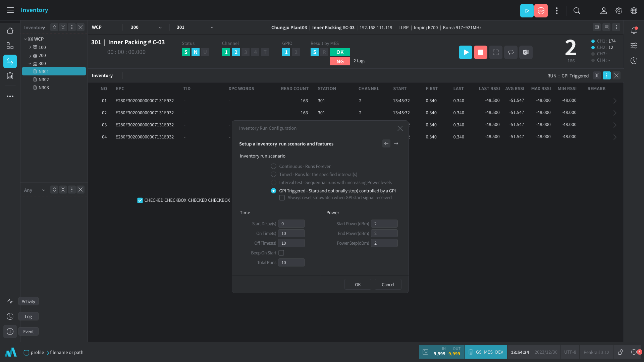Click the red stop button in reader header
Image resolution: width=644 pixels, height=362 pixels.
480,52
